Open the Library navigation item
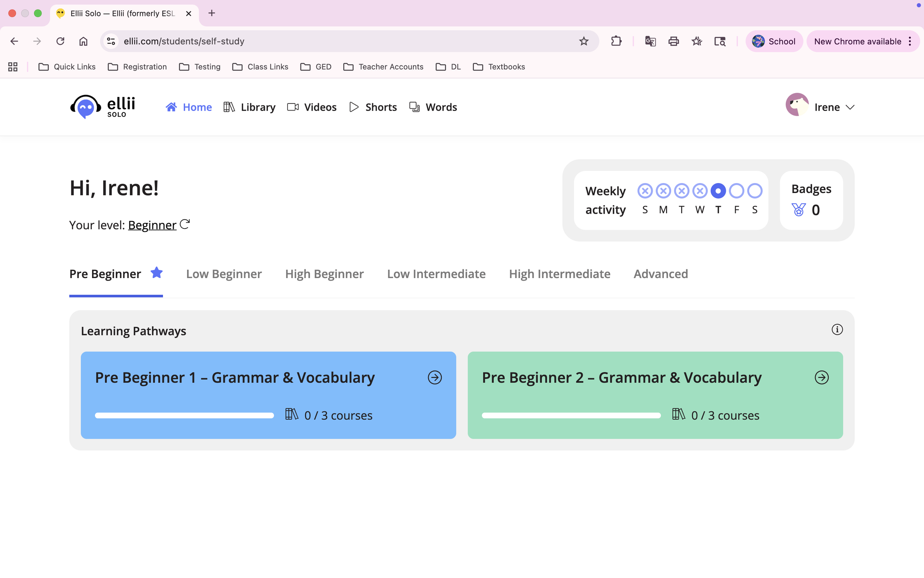The width and height of the screenshot is (924, 578). (x=249, y=107)
